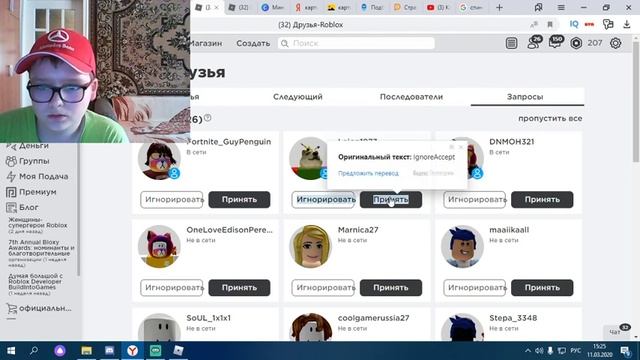Open Marnica27's avatar thumbnail

point(311,247)
